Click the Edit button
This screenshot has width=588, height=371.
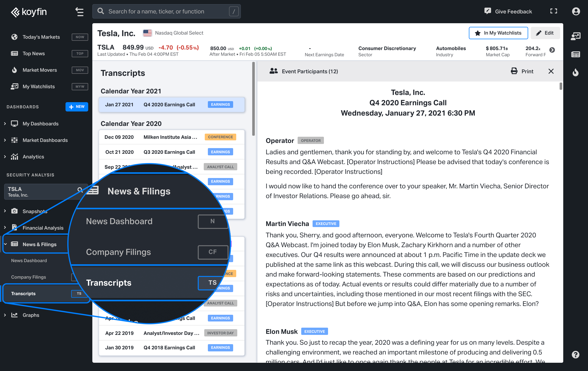(545, 33)
